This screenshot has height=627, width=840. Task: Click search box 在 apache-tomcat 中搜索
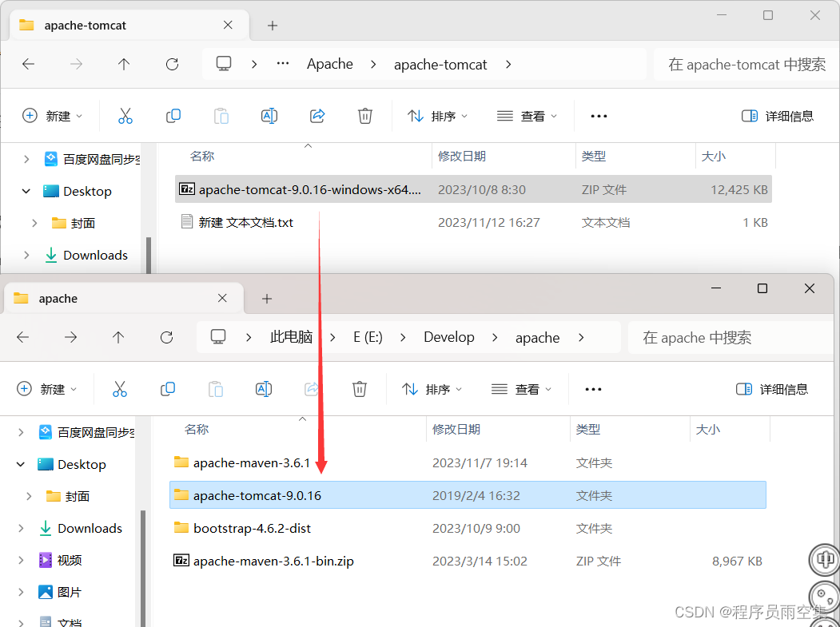[x=746, y=64]
